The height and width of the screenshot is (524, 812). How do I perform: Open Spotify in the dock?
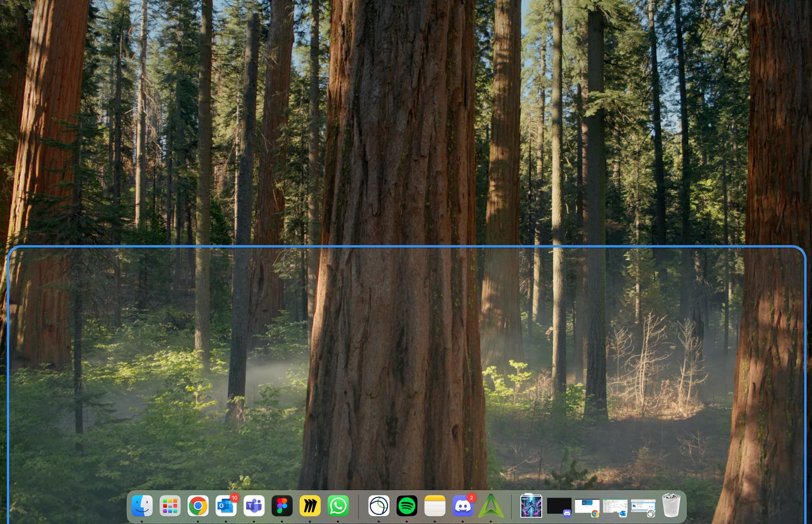(x=407, y=506)
